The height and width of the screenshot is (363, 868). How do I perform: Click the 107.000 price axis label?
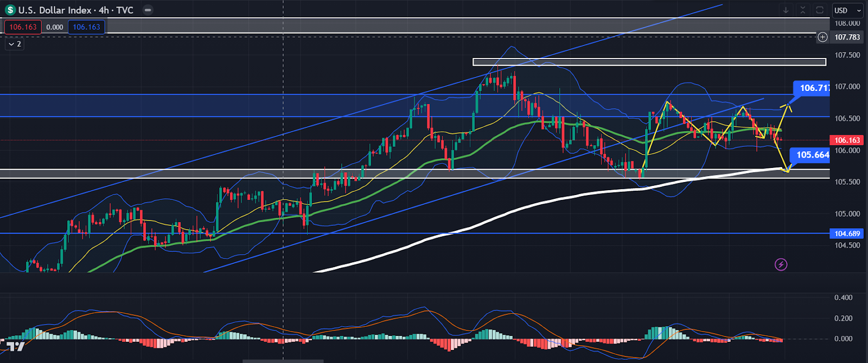[x=847, y=87]
